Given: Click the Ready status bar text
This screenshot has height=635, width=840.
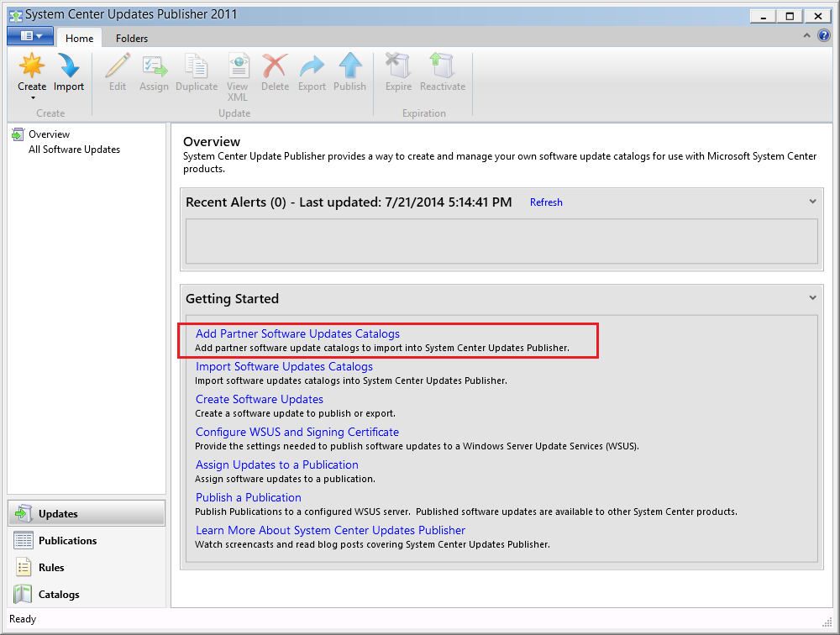Looking at the screenshot, I should click(x=23, y=619).
